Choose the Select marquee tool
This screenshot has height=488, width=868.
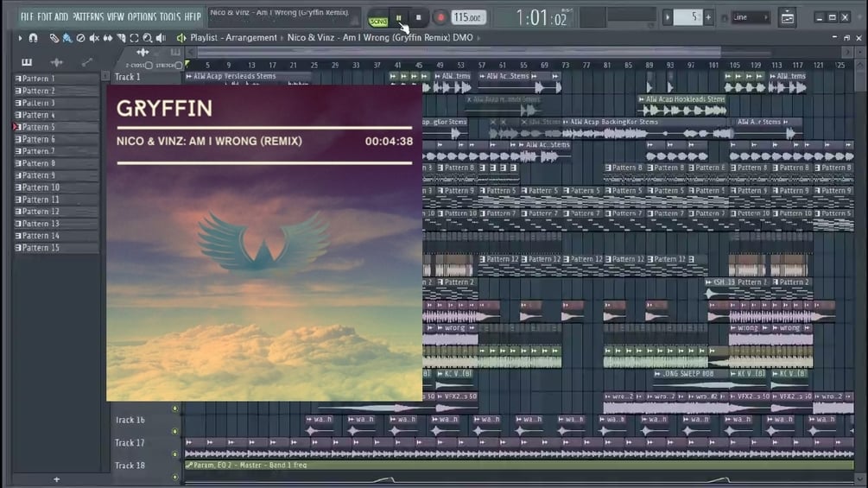135,38
